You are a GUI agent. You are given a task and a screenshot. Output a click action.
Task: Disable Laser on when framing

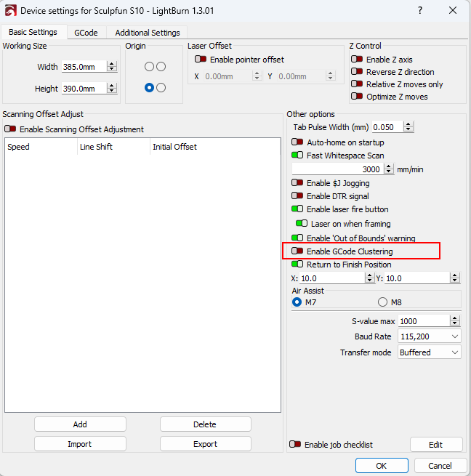pos(302,224)
